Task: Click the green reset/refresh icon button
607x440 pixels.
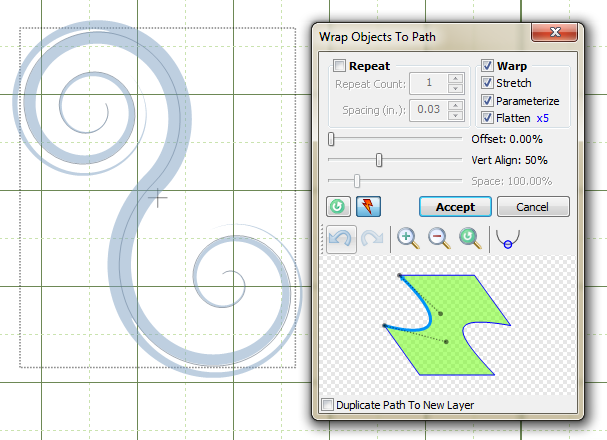Action: (338, 207)
